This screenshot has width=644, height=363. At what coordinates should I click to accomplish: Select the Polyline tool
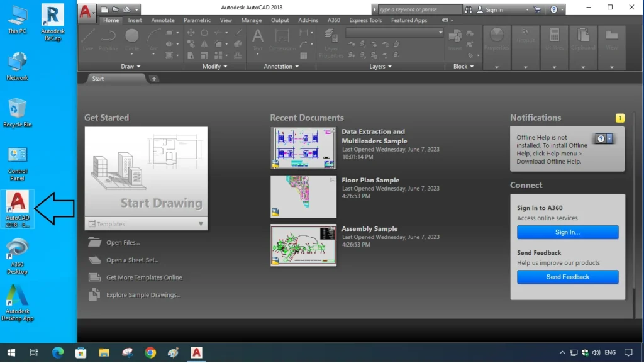[108, 40]
